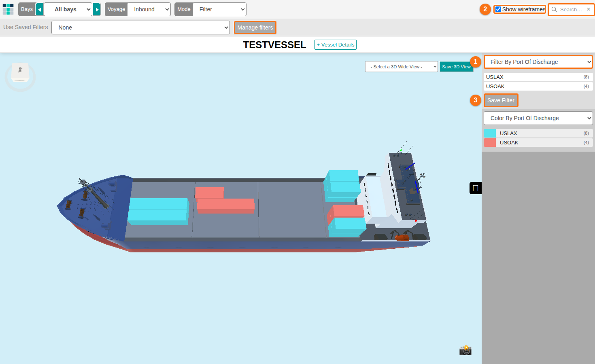Select USOAK in the filter list
This screenshot has height=364, width=595.
click(538, 86)
